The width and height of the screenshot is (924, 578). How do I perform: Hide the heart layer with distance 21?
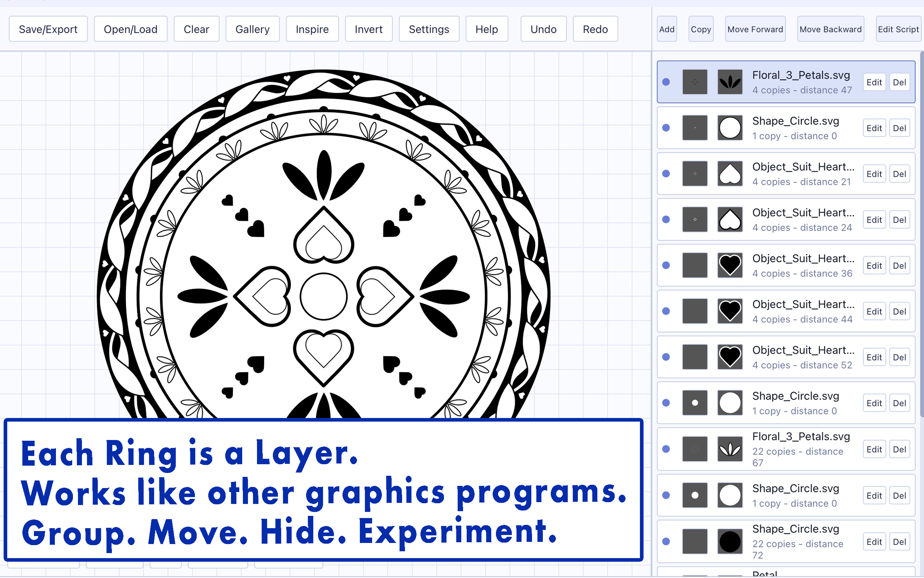click(666, 173)
